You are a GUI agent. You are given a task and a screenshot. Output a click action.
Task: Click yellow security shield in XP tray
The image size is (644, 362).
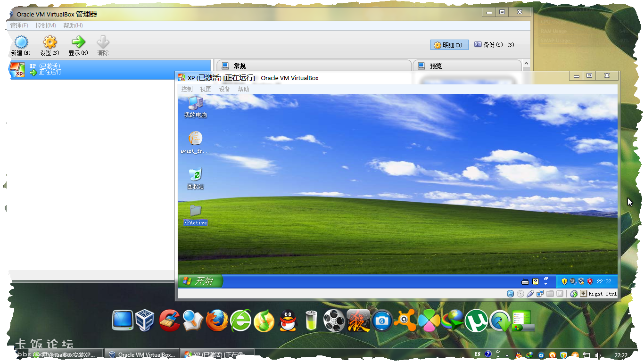[564, 281]
